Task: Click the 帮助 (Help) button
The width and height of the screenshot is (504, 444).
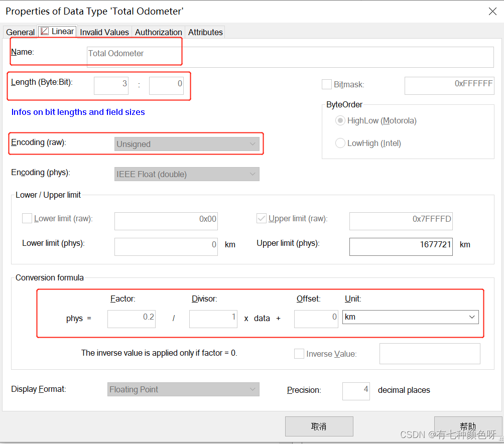Action: tap(468, 426)
